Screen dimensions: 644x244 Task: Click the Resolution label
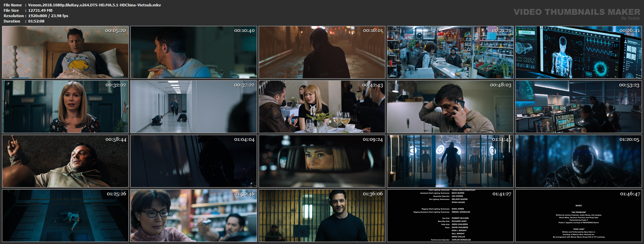[14, 16]
